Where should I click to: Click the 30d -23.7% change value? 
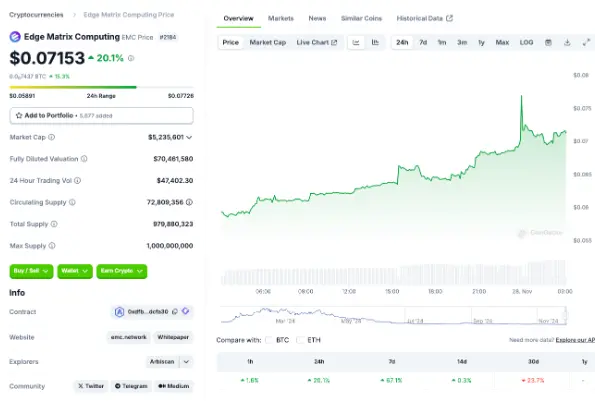click(x=534, y=380)
